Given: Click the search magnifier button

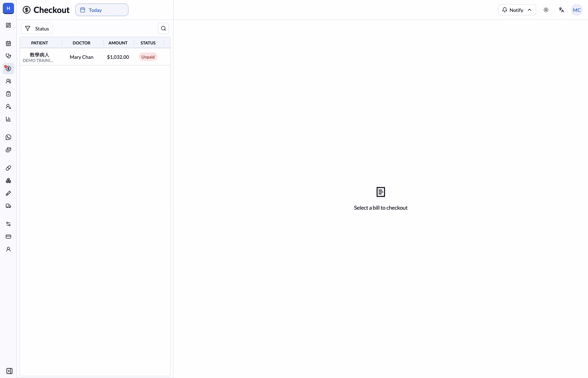Looking at the screenshot, I should pyautogui.click(x=163, y=28).
